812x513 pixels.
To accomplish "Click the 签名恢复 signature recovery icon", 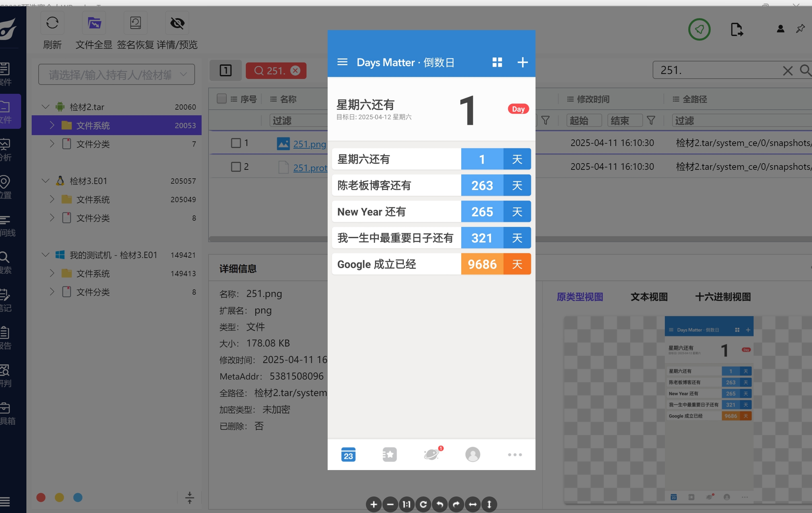I will coord(136,23).
